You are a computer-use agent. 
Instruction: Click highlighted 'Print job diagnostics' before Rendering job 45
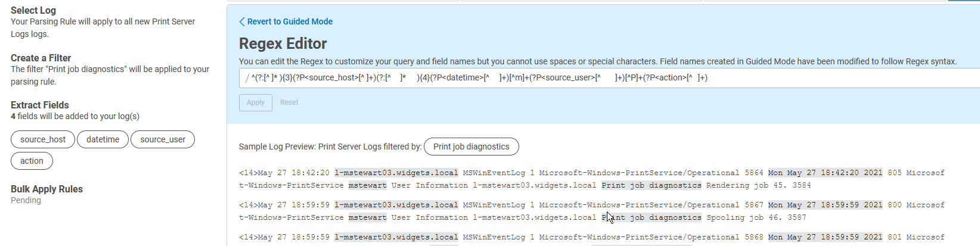[651, 185]
